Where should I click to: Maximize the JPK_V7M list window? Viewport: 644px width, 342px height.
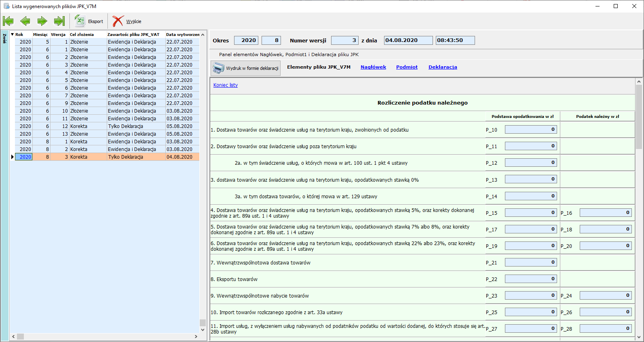pyautogui.click(x=616, y=6)
